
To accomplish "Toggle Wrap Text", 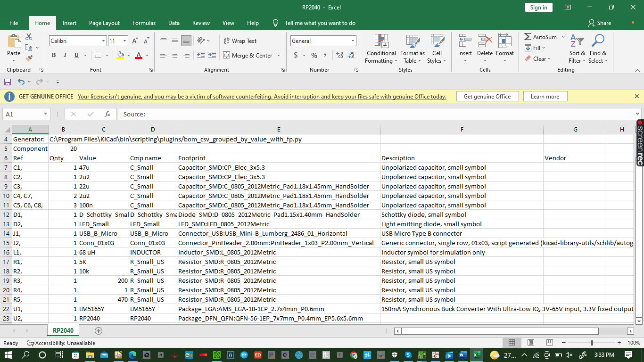I will click(x=240, y=41).
